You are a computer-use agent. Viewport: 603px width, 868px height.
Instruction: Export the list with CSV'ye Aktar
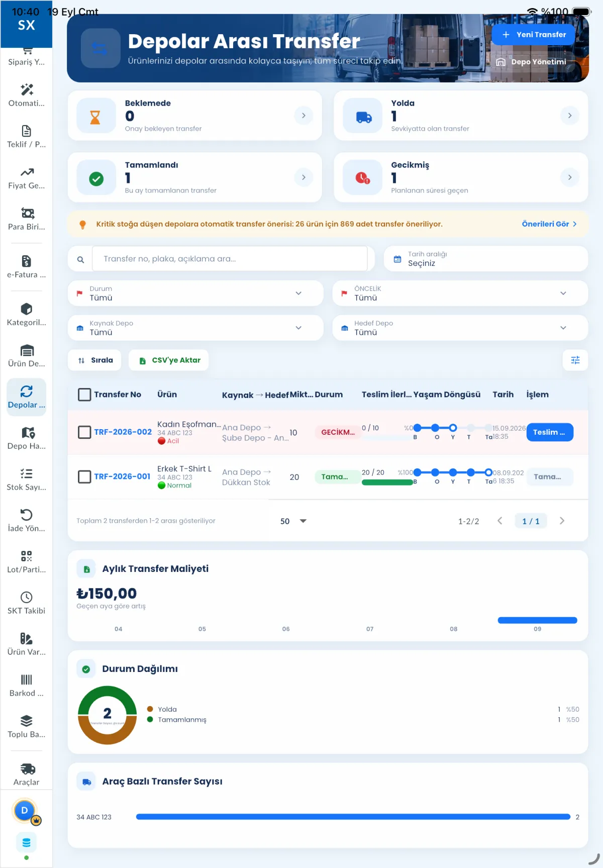coord(169,360)
